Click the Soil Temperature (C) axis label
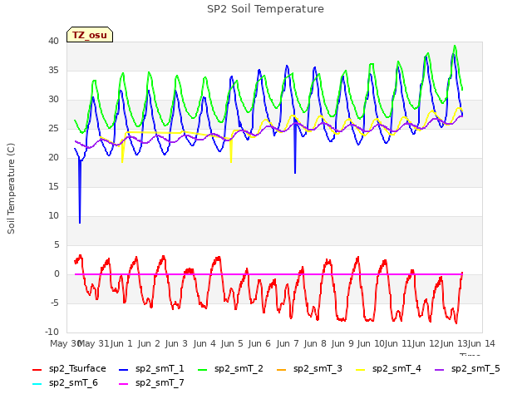532x399 pixels. tap(11, 189)
